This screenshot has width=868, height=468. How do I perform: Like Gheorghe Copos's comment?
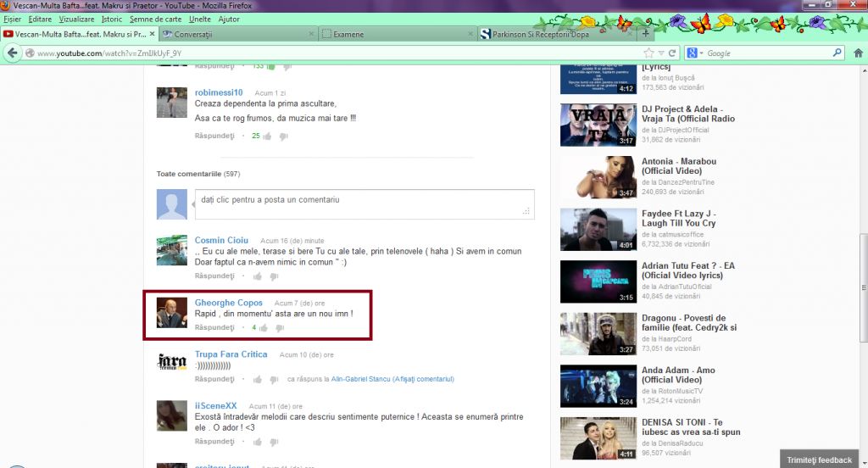pos(264,328)
